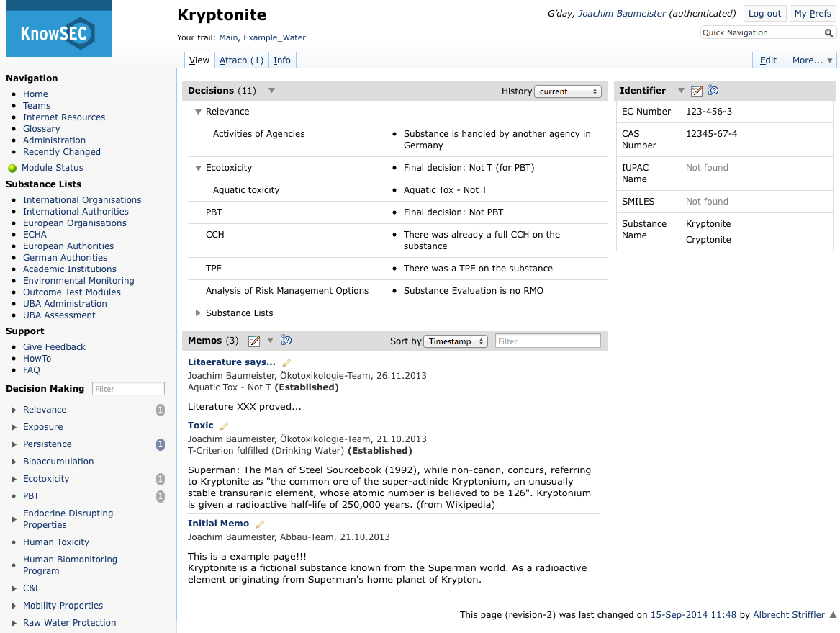This screenshot has height=633, width=840.
Task: Open the Initial Memo title
Action: click(x=218, y=523)
